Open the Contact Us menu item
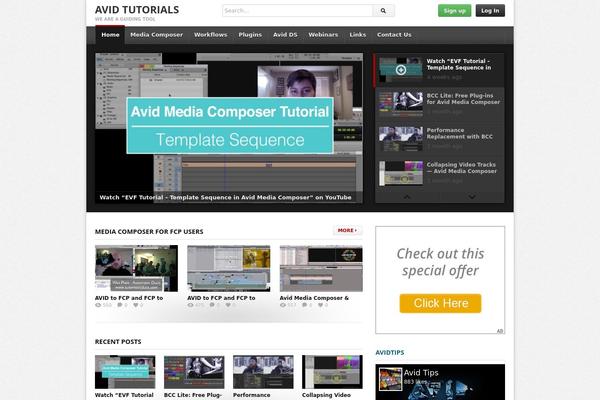 394,35
